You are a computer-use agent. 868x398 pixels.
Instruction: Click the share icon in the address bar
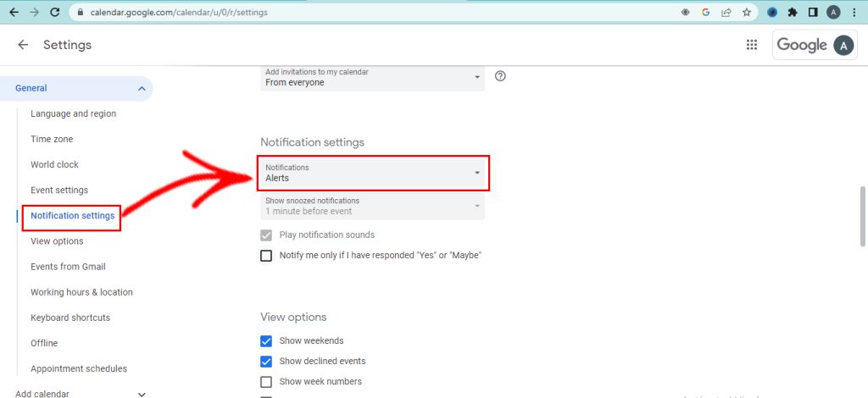tap(726, 13)
